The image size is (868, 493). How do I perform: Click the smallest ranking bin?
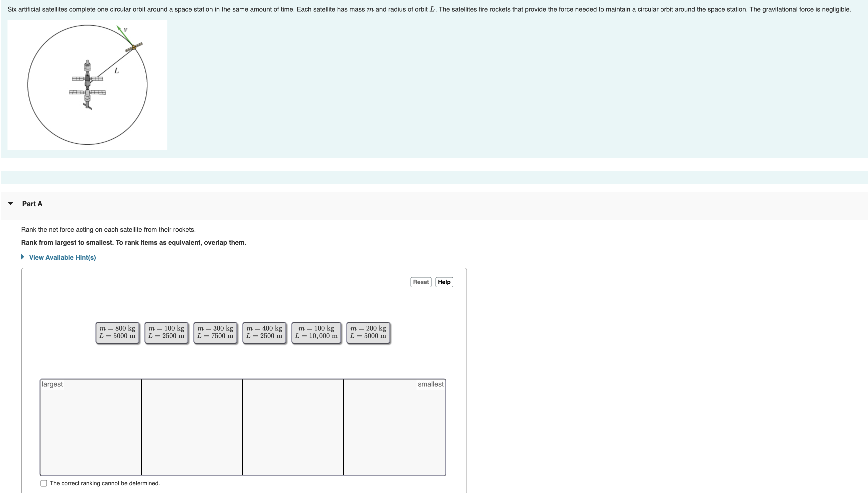(394, 427)
